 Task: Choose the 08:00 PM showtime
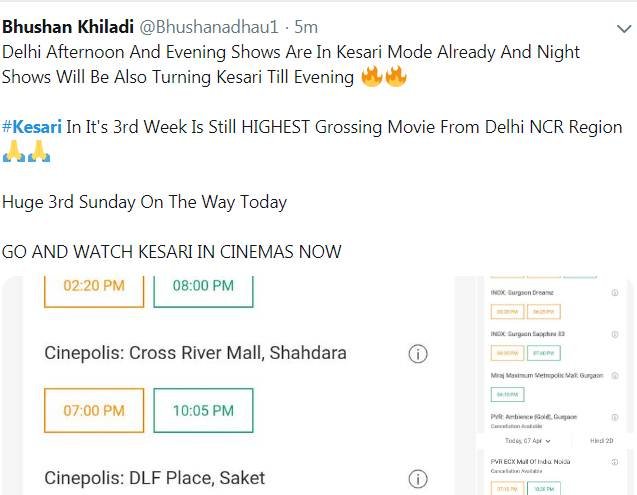pyautogui.click(x=203, y=286)
